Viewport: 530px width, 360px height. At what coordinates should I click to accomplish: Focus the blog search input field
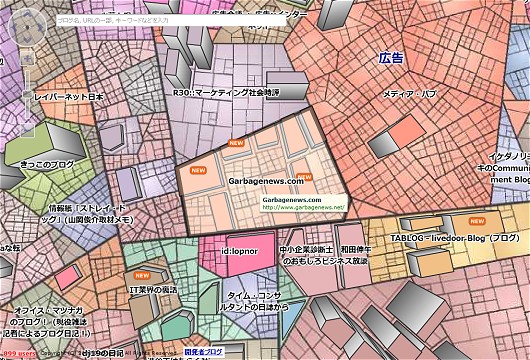pos(171,21)
